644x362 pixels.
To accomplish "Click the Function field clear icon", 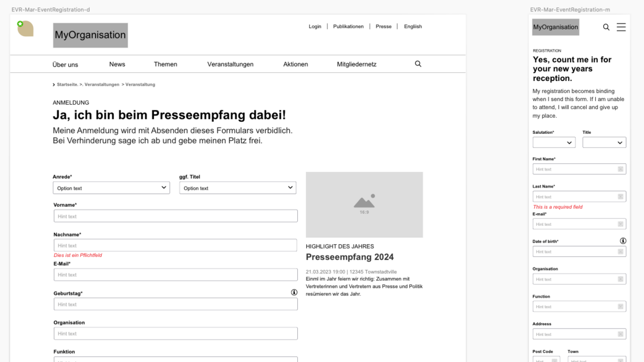I will pyautogui.click(x=620, y=307).
